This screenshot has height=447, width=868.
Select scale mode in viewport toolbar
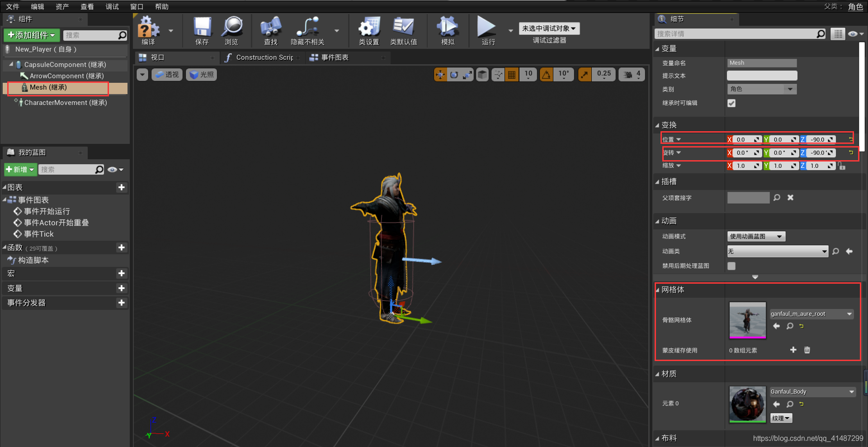pos(467,75)
